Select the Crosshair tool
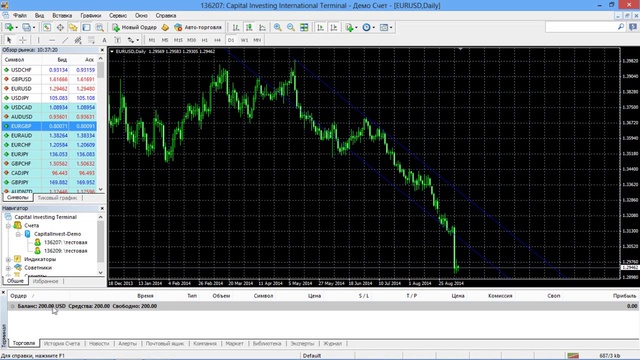The width and height of the screenshot is (640, 360). click(x=22, y=40)
